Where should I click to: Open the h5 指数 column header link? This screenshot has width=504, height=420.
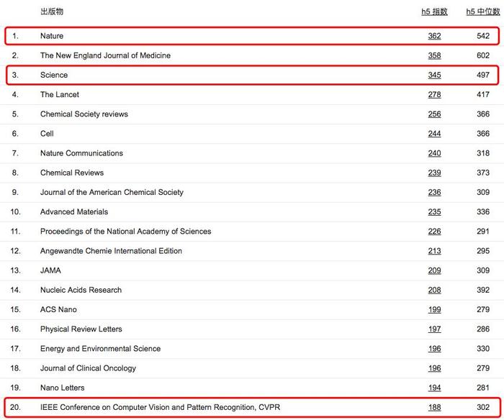pos(434,12)
